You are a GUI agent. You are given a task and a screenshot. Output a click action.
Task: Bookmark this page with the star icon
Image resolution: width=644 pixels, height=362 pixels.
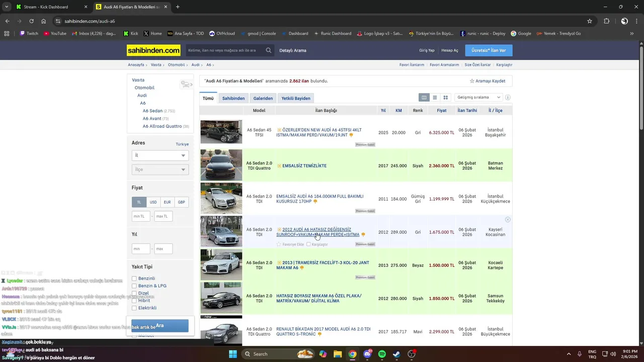point(590,21)
